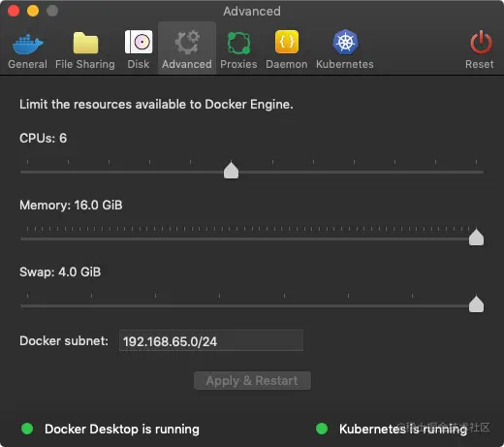Screen dimensions: 504x447
Task: Open the Proxies settings icon
Action: point(238,43)
